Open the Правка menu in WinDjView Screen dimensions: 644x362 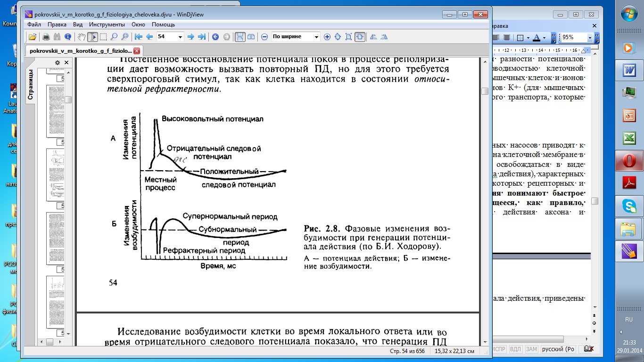coord(57,25)
